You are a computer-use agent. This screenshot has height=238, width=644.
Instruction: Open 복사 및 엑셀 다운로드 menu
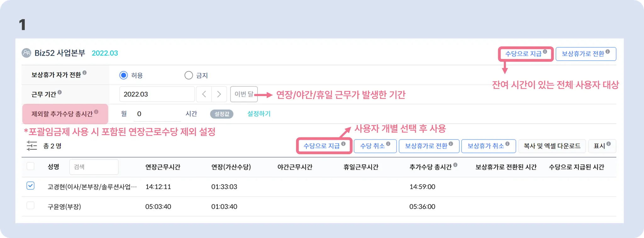point(552,146)
